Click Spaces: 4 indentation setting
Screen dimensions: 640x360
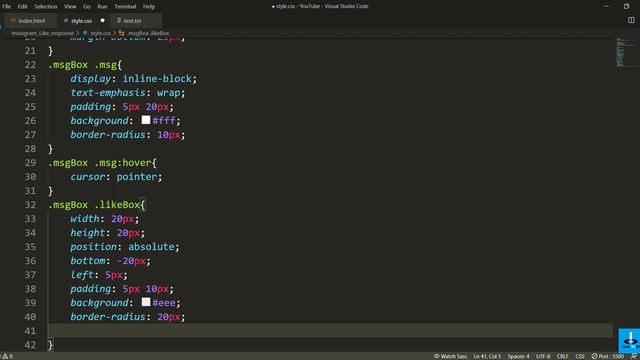pos(518,356)
